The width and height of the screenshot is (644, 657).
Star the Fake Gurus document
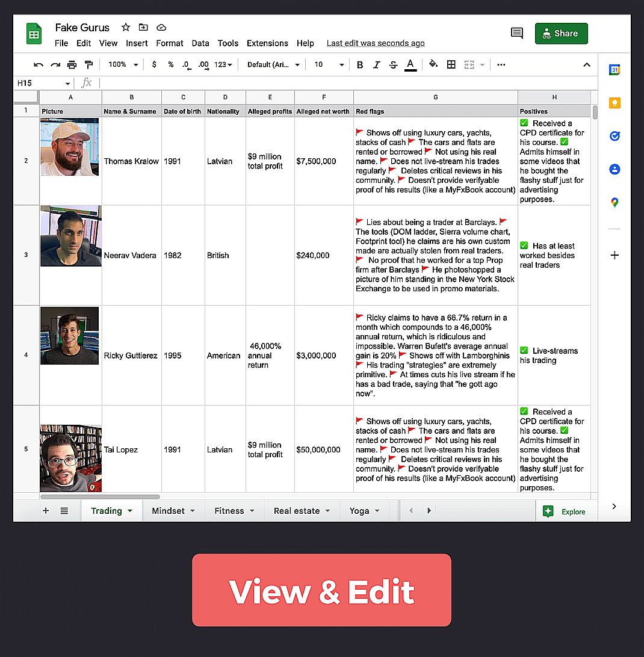(x=126, y=27)
